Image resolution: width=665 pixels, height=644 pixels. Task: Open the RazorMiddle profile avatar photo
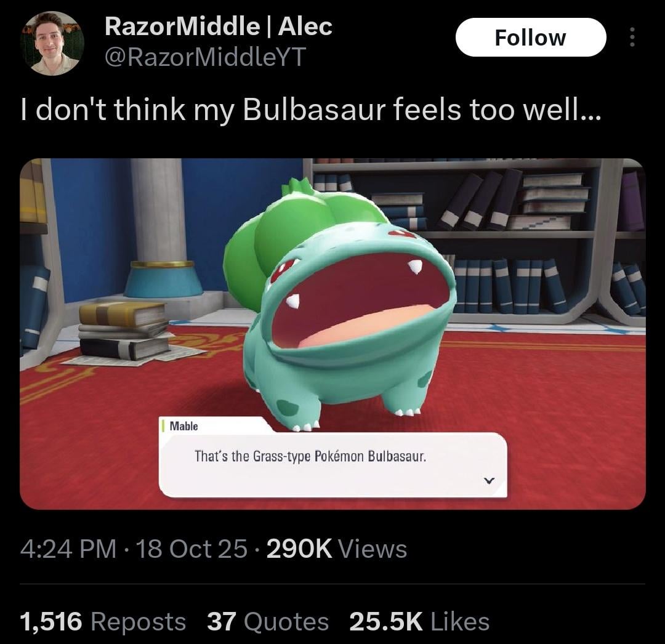52,43
